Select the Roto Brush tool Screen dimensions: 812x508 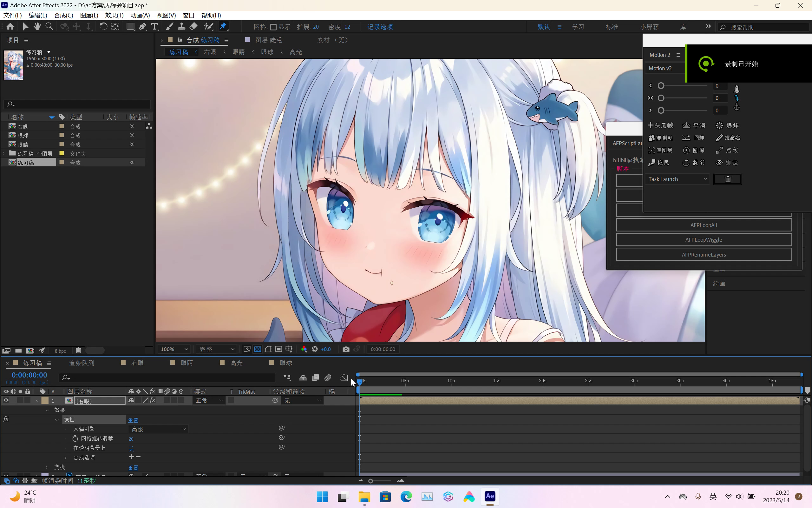[x=209, y=27]
